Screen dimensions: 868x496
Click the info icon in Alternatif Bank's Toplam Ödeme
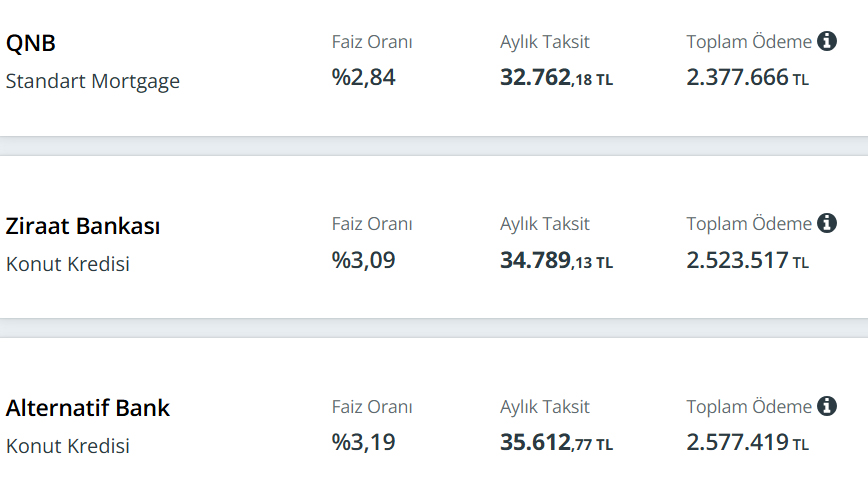tap(826, 406)
